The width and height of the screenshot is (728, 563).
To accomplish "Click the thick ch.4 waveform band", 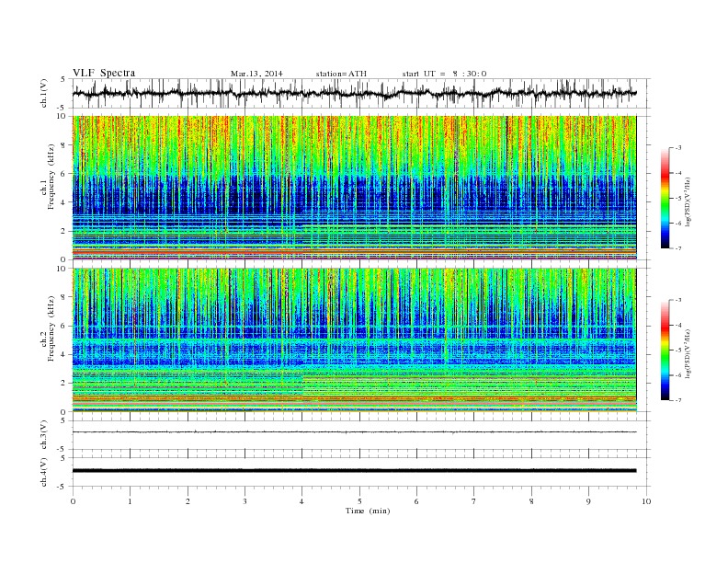I will [354, 471].
